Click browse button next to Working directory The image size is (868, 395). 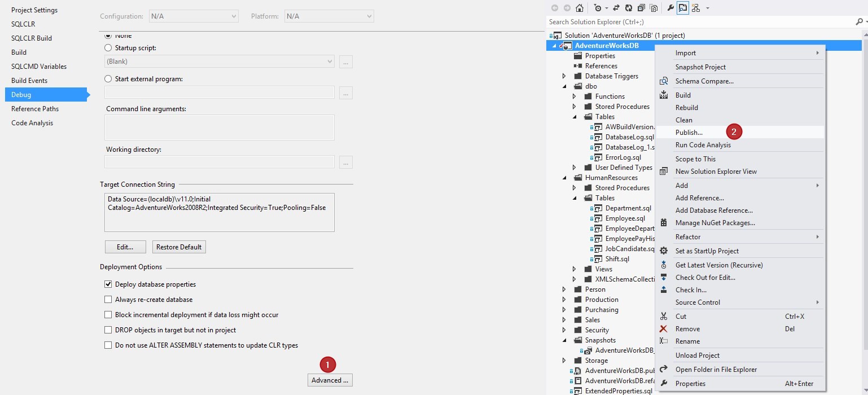(x=346, y=163)
